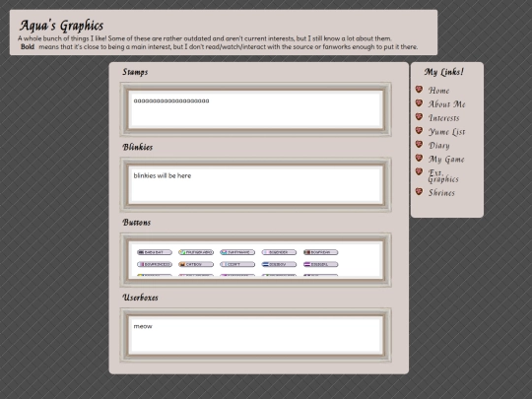Go to the Shrines page
This screenshot has width=532, height=399.
pyautogui.click(x=441, y=193)
